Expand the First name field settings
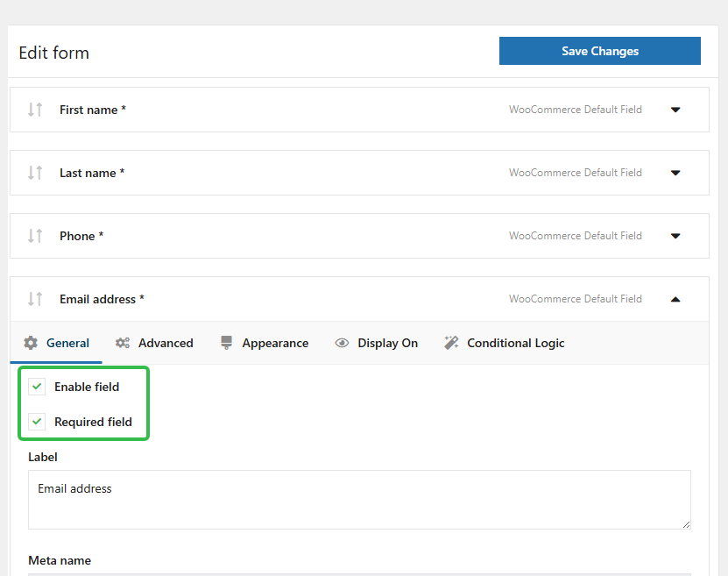The height and width of the screenshot is (576, 728). click(675, 110)
